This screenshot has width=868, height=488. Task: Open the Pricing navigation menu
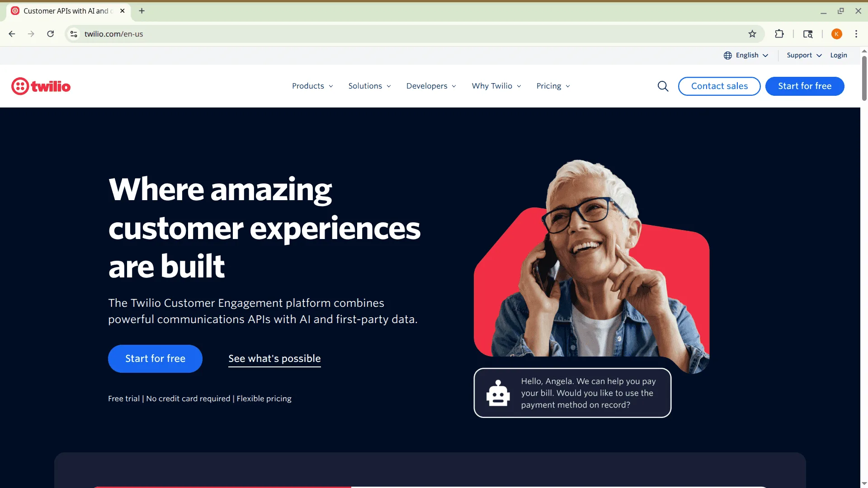click(x=553, y=86)
